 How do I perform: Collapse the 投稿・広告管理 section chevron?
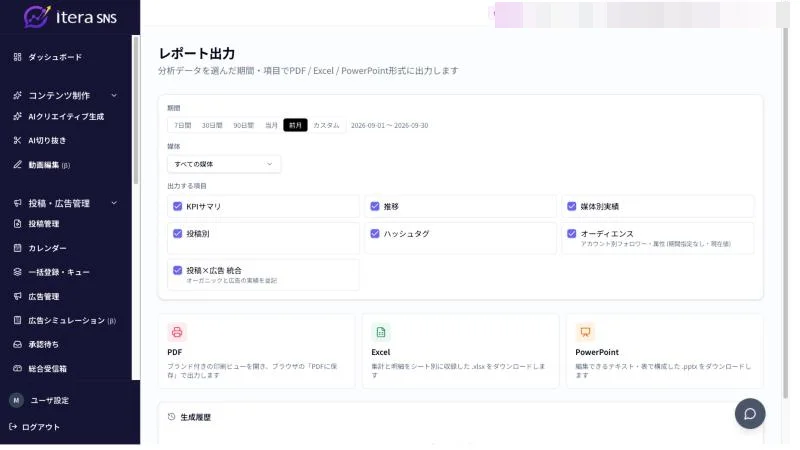click(114, 203)
